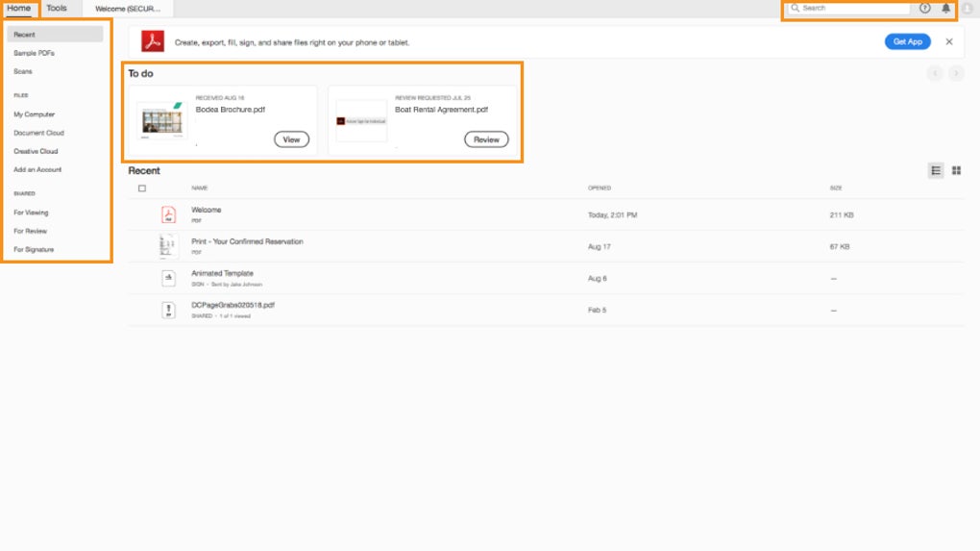
Task: Open Boat Rental Agreement.pdf thumbnail
Action: tap(362, 121)
